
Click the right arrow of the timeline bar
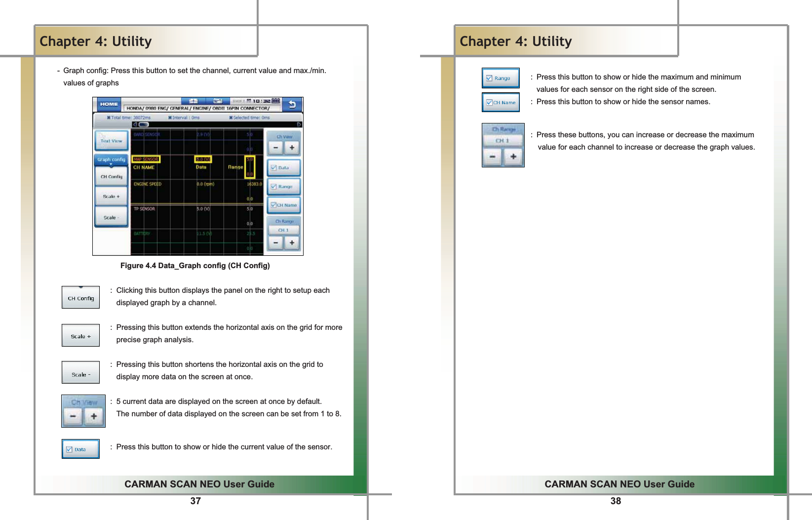299,124
